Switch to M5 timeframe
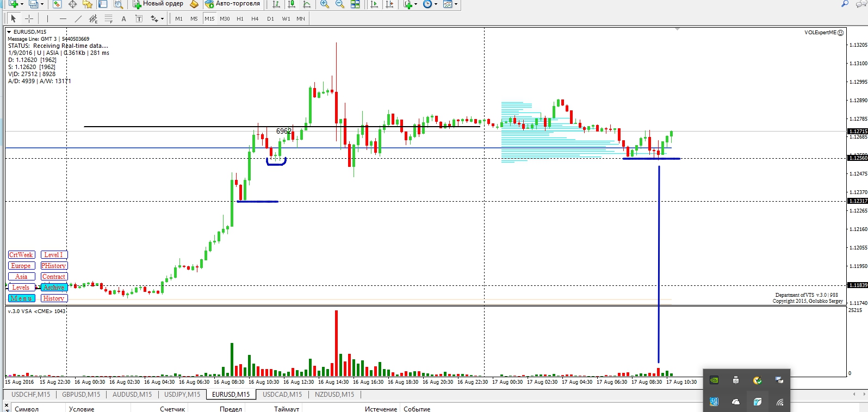Viewport: 868px width, 412px height. click(x=194, y=18)
